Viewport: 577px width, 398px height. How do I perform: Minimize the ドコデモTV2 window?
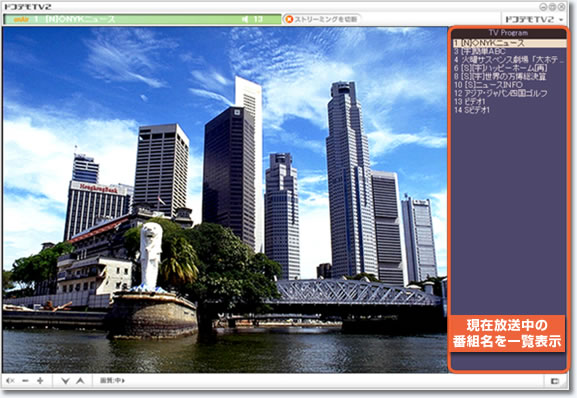pos(543,7)
